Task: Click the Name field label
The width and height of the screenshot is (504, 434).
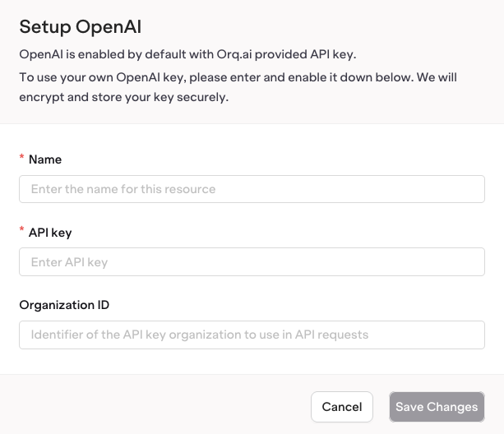Action: click(x=45, y=159)
